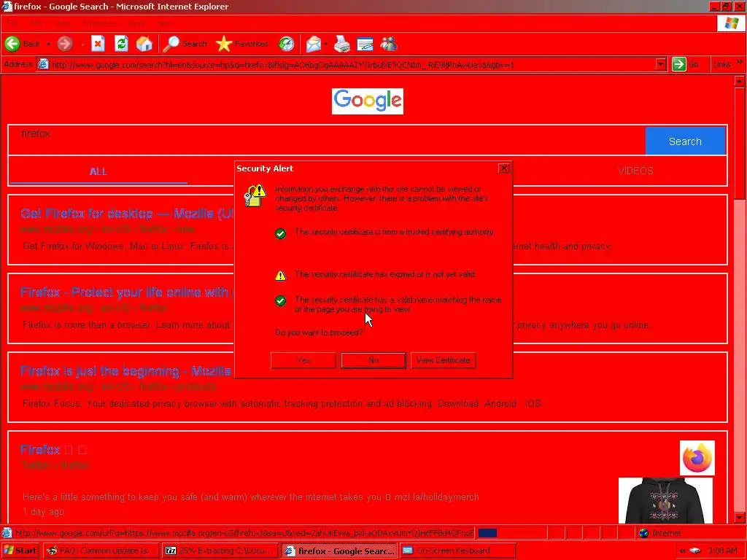The image size is (747, 560).
Task: Open the Help menu
Action: pos(164,23)
